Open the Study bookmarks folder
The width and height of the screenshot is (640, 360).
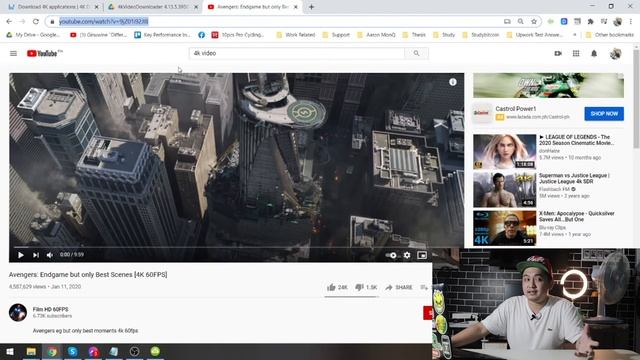(x=444, y=35)
